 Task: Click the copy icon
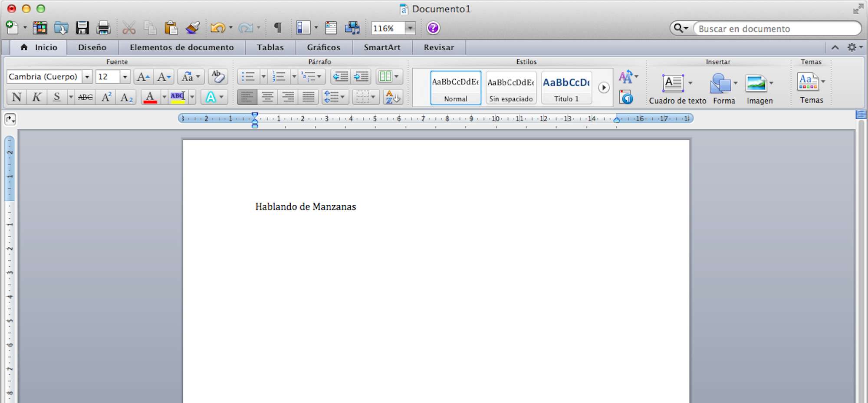(150, 28)
